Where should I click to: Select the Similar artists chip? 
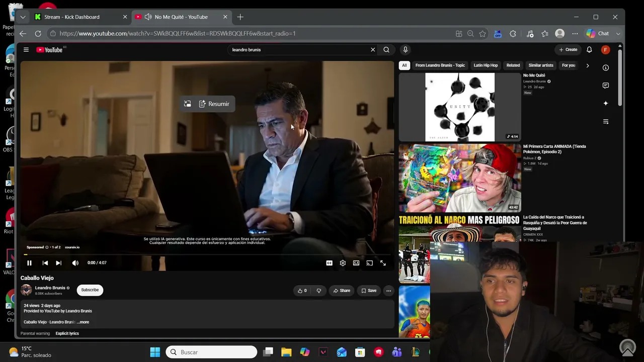541,65
